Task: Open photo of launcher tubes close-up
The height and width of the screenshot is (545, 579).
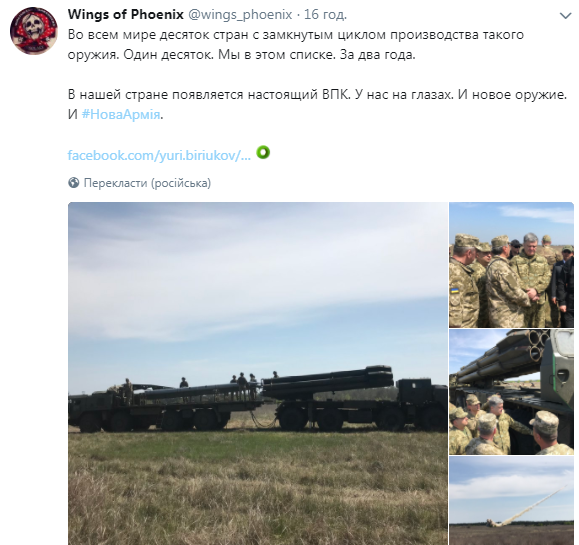Action: pos(511,392)
